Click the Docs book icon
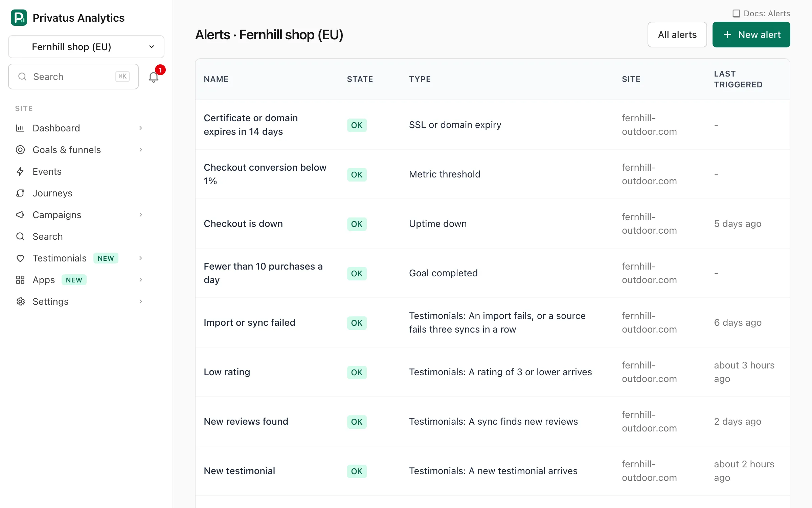Image resolution: width=812 pixels, height=508 pixels. (736, 14)
